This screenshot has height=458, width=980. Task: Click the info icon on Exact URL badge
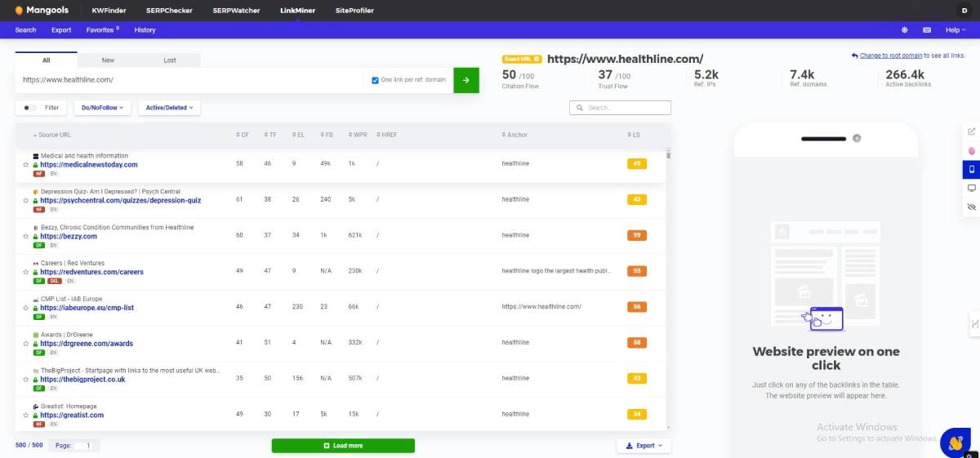(537, 59)
